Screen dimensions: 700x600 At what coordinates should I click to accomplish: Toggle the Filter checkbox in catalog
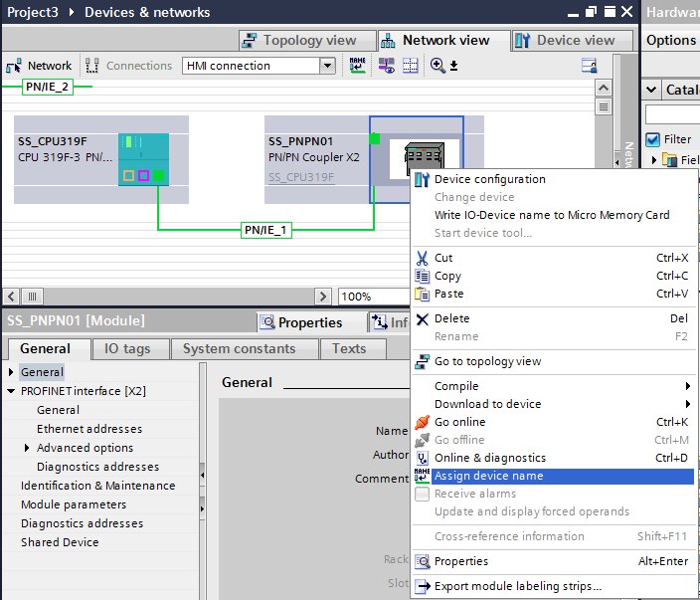[x=653, y=139]
